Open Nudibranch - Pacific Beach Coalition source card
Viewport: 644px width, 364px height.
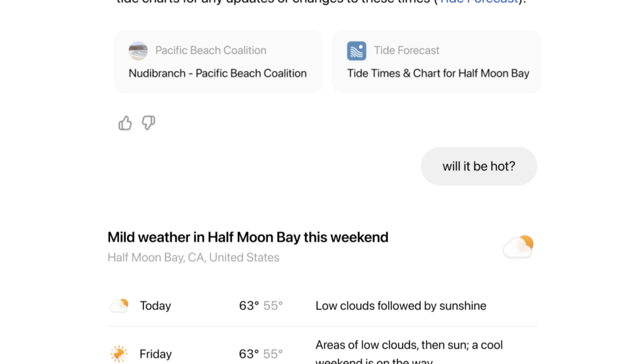pyautogui.click(x=218, y=62)
